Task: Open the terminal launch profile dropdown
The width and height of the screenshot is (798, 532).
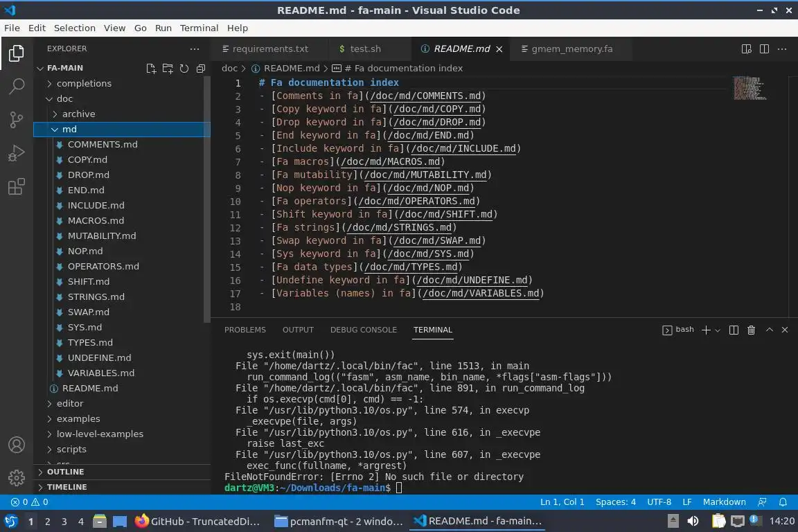Action: point(718,330)
